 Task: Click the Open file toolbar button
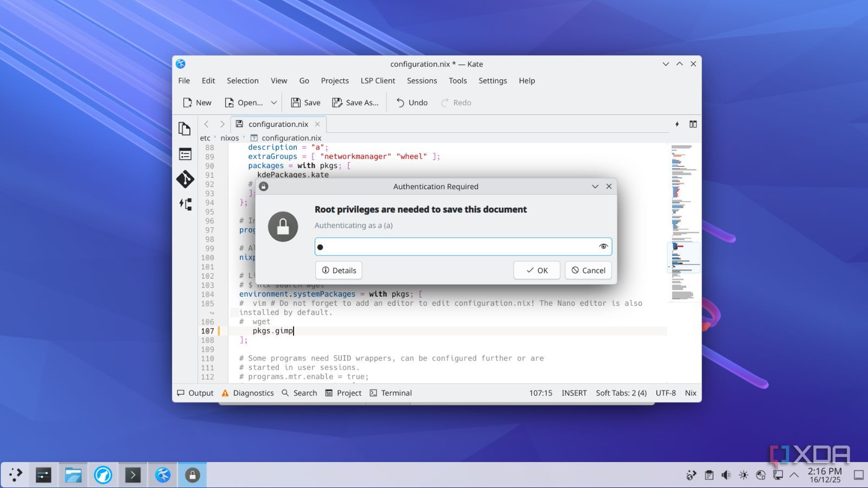pyautogui.click(x=244, y=102)
